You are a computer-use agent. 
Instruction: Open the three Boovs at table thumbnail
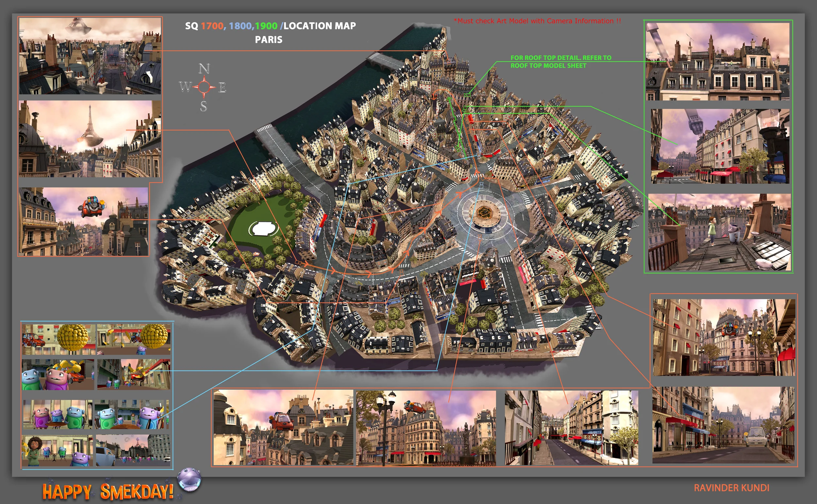click(x=58, y=414)
